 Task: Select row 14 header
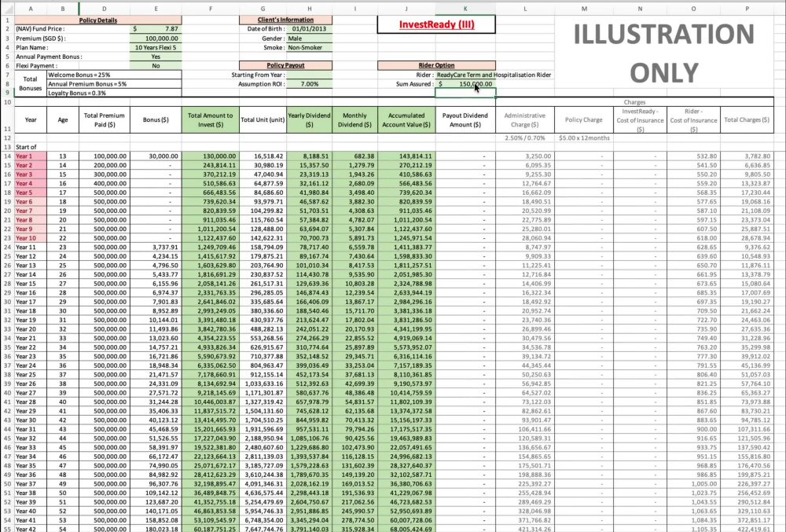coord(7,156)
